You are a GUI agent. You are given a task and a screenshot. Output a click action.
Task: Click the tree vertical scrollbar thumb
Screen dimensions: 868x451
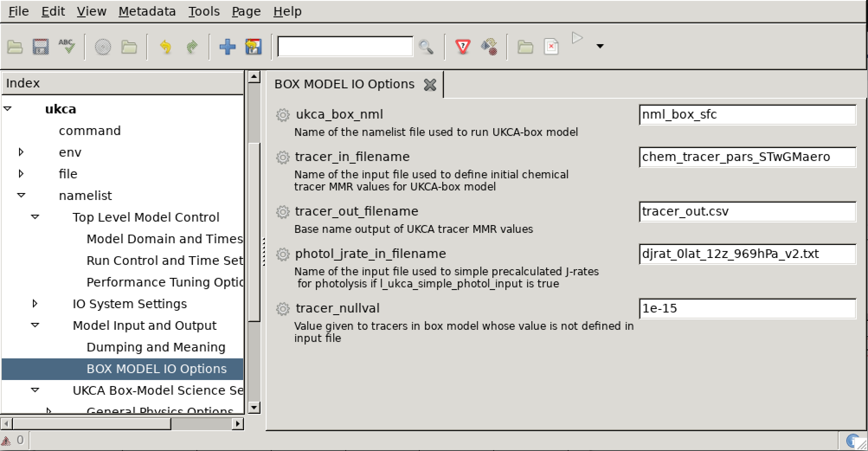(x=254, y=232)
